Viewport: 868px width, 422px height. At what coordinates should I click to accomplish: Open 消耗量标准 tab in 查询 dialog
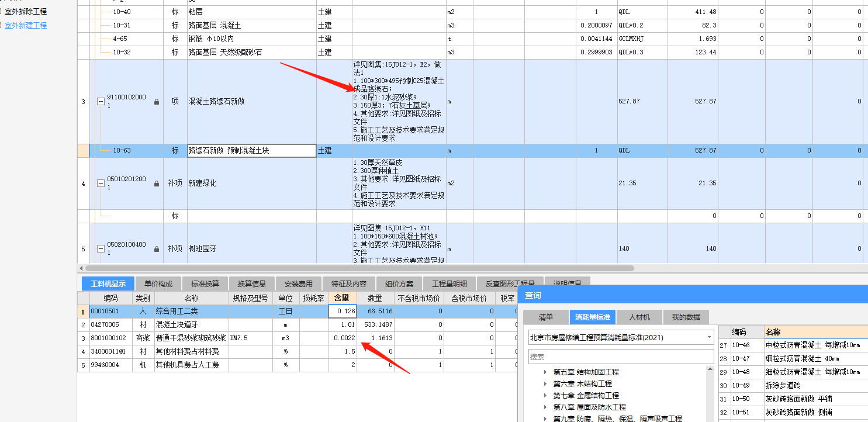tap(592, 317)
